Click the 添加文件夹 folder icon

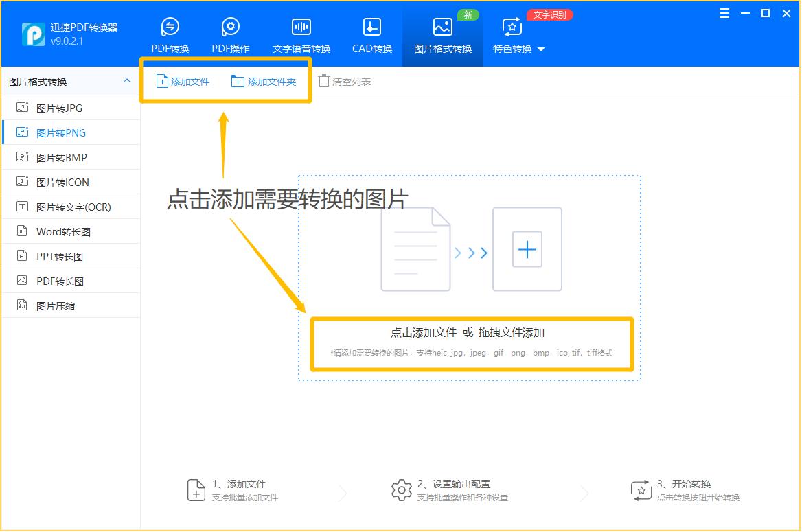point(239,81)
